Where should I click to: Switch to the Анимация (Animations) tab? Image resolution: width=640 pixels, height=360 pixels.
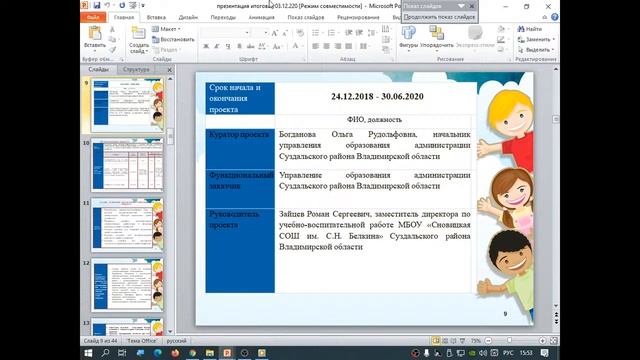tap(261, 17)
